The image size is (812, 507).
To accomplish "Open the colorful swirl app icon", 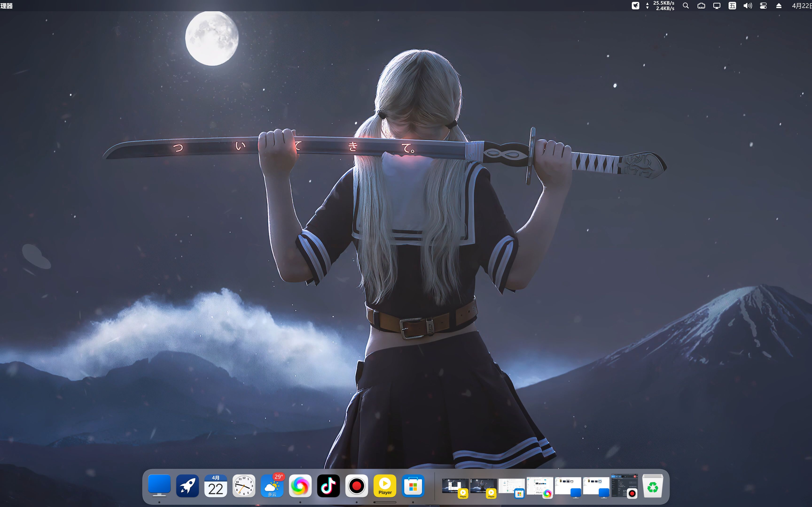I will click(300, 486).
